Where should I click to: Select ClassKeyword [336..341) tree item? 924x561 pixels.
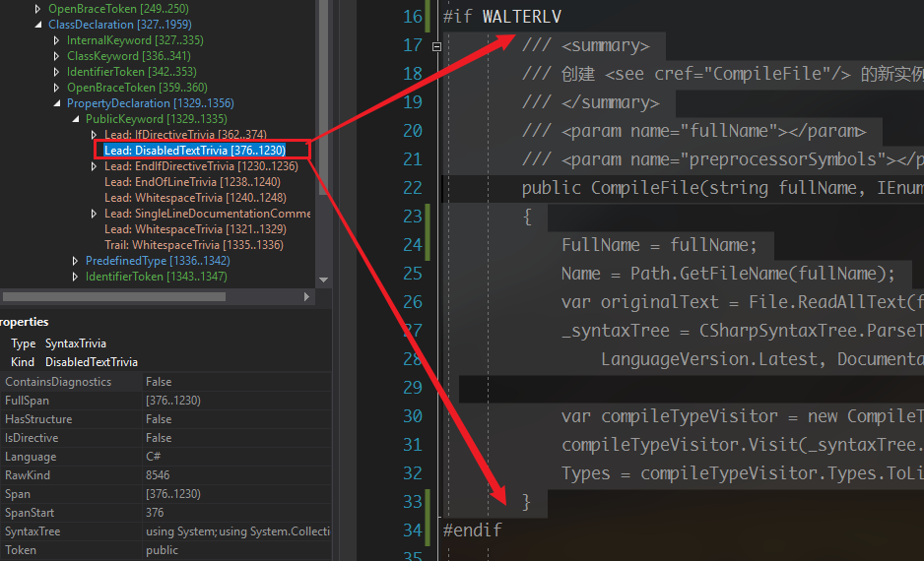point(128,56)
